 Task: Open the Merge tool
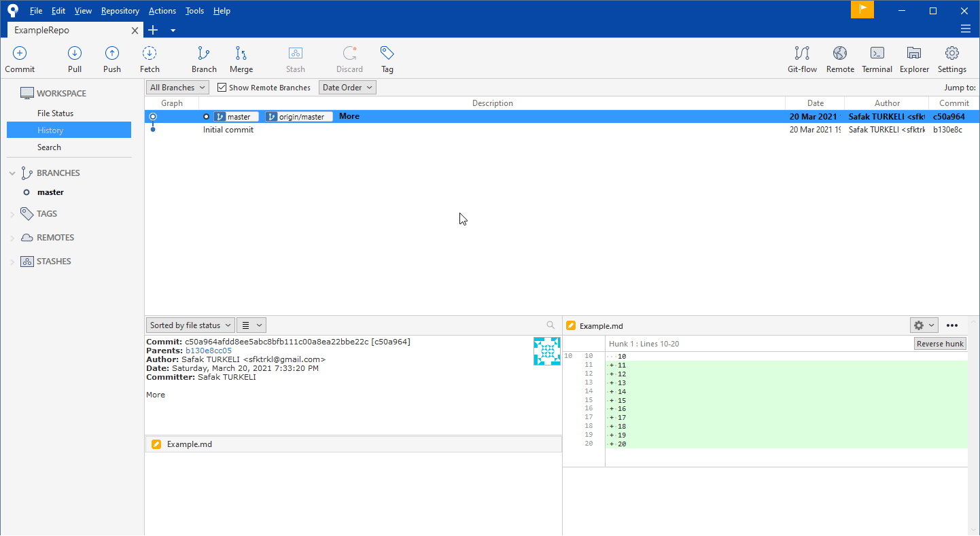coord(241,53)
